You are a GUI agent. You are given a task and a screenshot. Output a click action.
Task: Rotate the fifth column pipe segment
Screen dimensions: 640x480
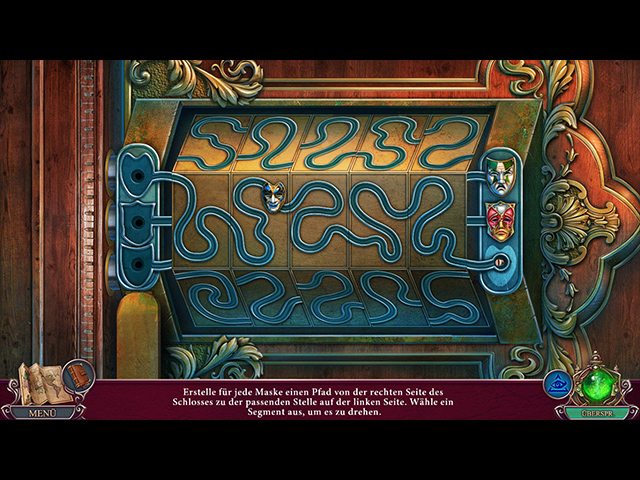coord(437,221)
